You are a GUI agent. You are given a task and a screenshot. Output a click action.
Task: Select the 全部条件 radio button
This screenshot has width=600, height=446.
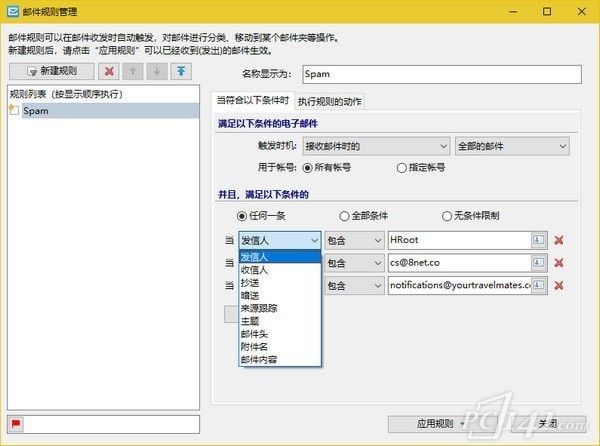point(344,216)
